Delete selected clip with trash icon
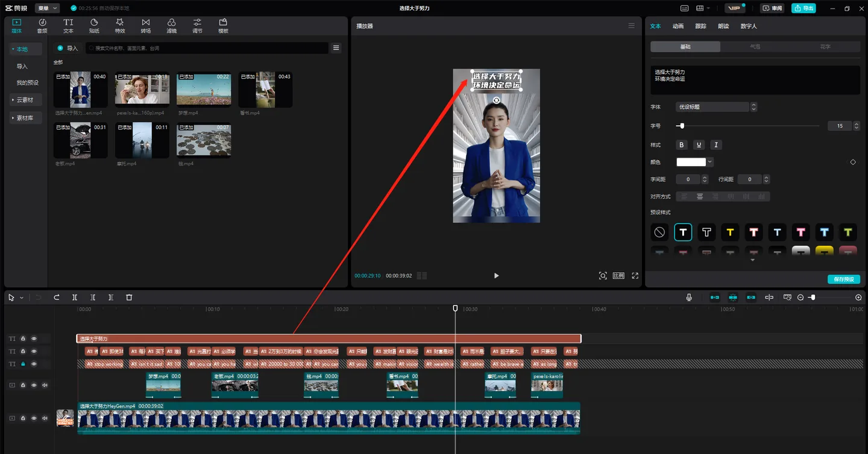868x454 pixels. tap(129, 297)
